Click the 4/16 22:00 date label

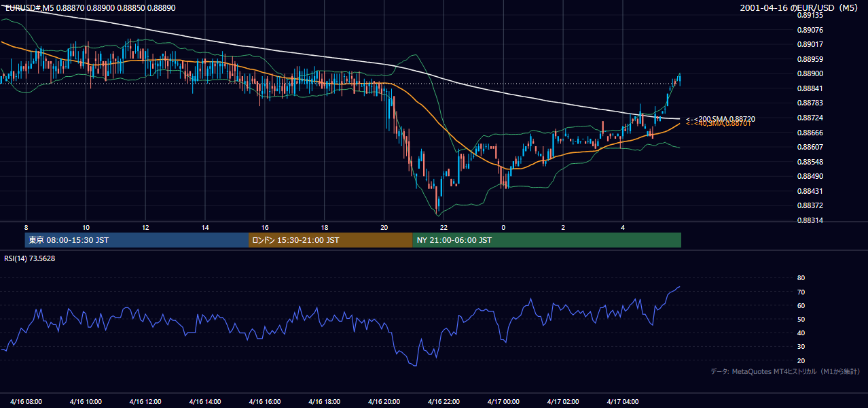(x=444, y=401)
